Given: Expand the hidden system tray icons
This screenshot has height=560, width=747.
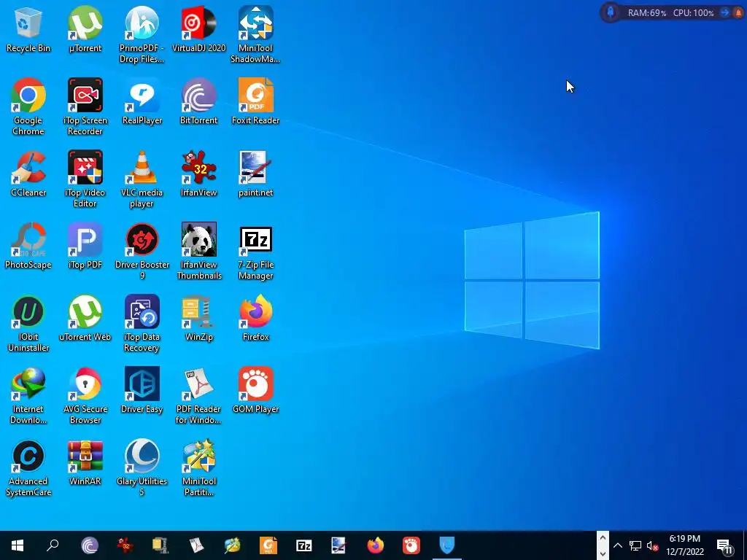Looking at the screenshot, I should click(617, 545).
